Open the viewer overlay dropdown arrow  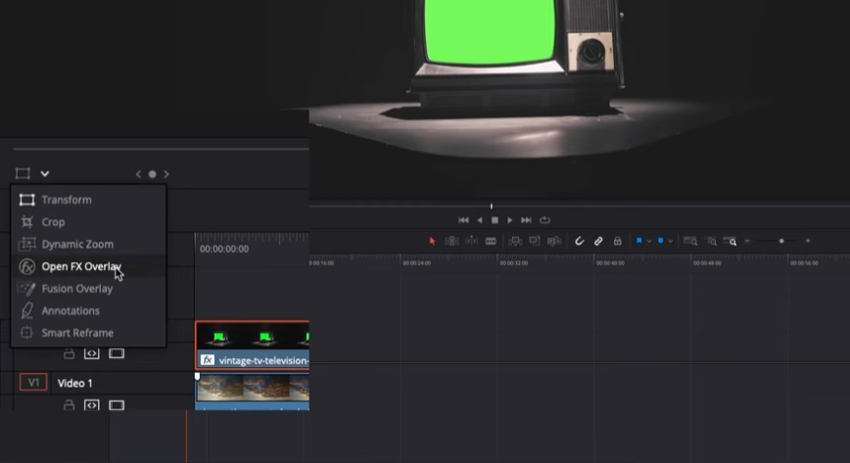[45, 173]
